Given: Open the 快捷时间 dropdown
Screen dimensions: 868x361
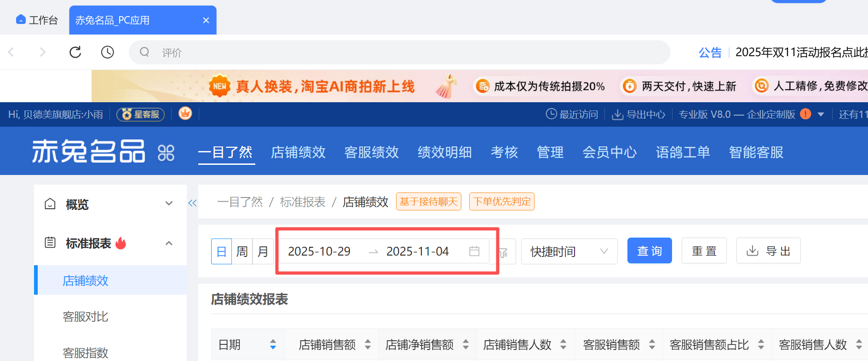Looking at the screenshot, I should point(569,251).
